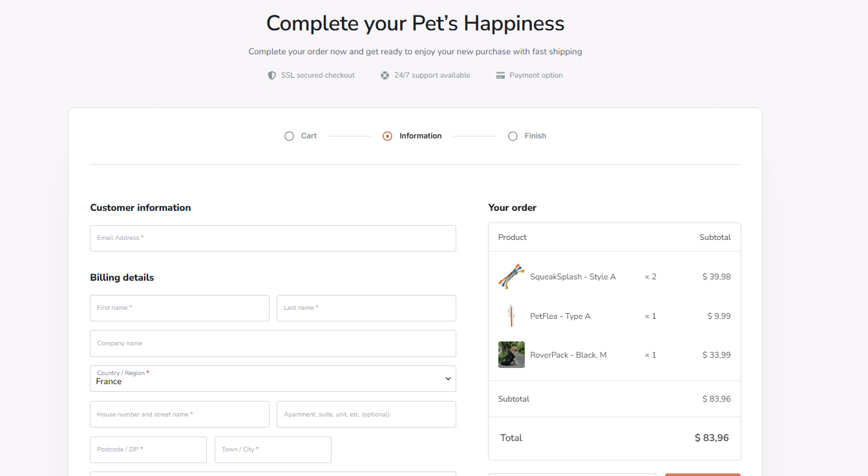Click the 24/7 support lifebuoy icon
The width and height of the screenshot is (868, 476).
[384, 75]
